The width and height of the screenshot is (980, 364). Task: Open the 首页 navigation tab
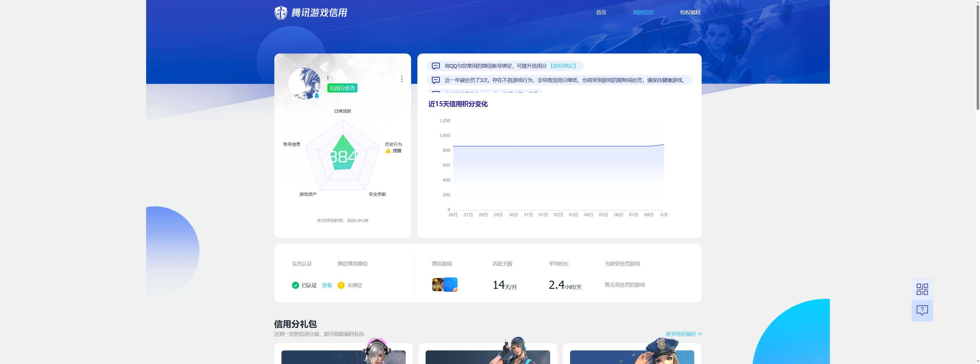[601, 13]
